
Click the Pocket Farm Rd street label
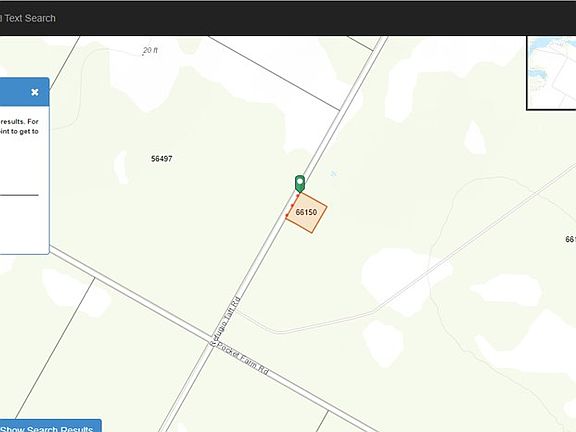(242, 358)
